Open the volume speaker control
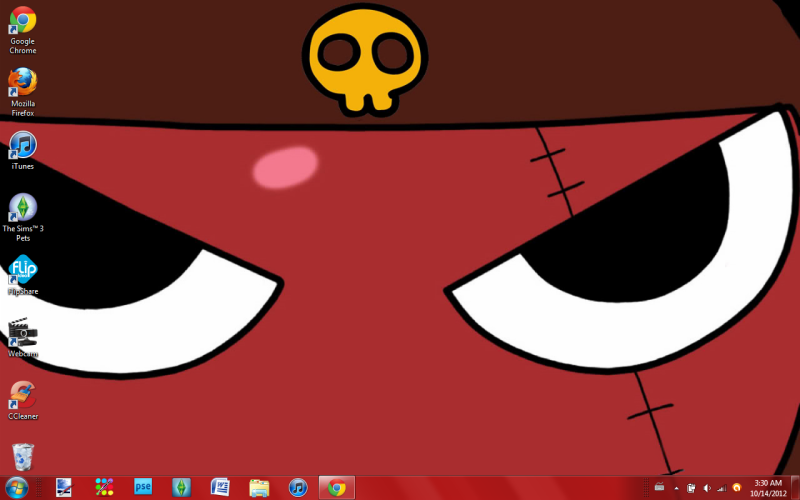 click(707, 488)
